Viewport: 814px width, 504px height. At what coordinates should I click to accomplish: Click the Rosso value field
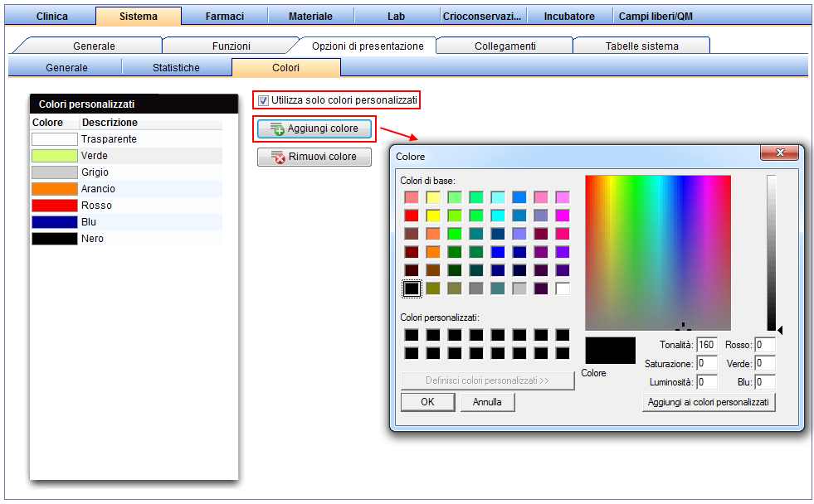[765, 345]
